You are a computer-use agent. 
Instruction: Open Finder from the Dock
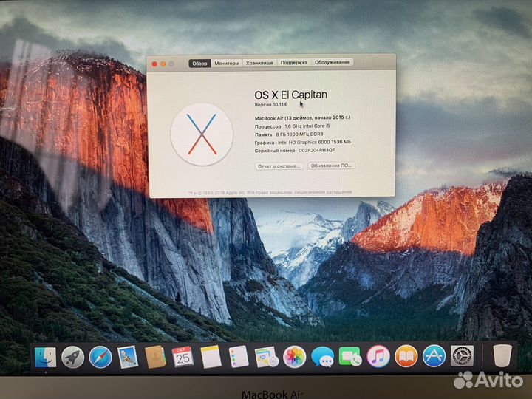point(46,357)
